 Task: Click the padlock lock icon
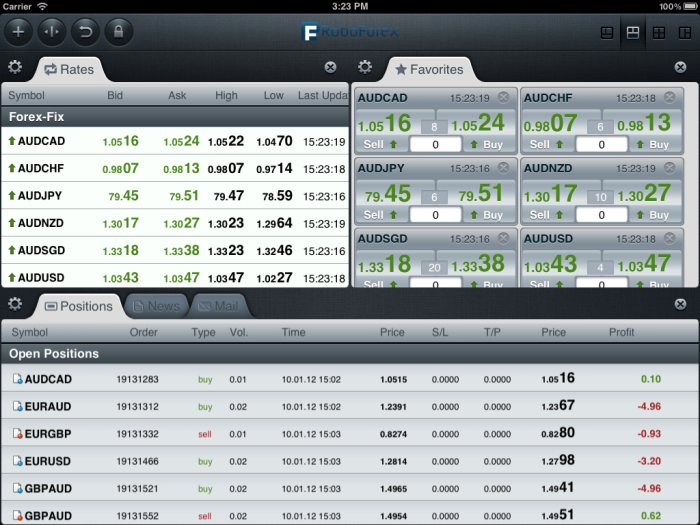pyautogui.click(x=118, y=32)
